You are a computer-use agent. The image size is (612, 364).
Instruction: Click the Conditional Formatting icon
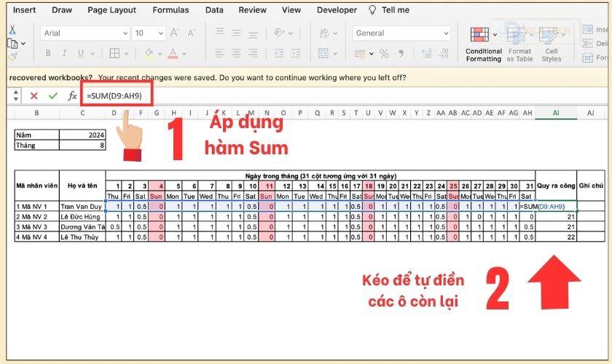pyautogui.click(x=479, y=35)
